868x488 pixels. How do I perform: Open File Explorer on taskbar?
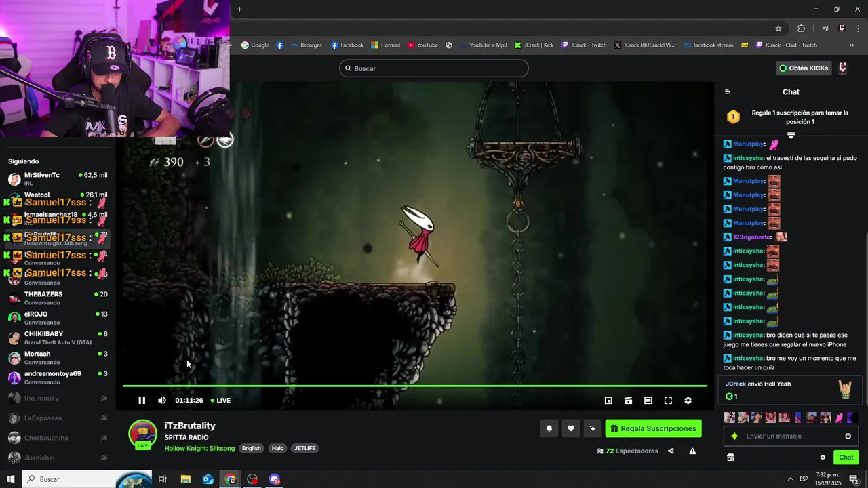coord(185,479)
